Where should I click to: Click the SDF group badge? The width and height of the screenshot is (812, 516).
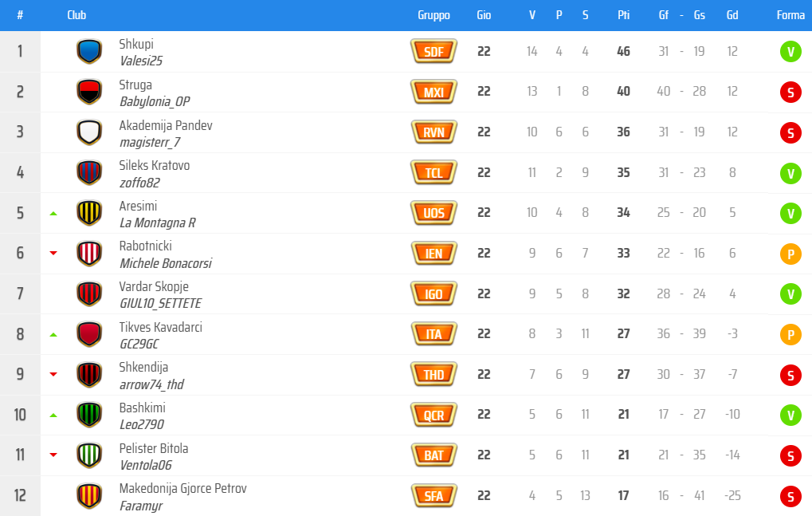(433, 52)
